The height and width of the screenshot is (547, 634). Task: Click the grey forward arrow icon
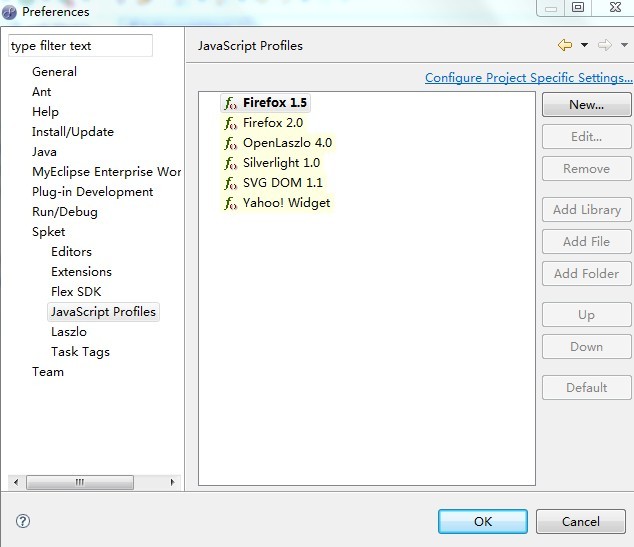tap(605, 45)
